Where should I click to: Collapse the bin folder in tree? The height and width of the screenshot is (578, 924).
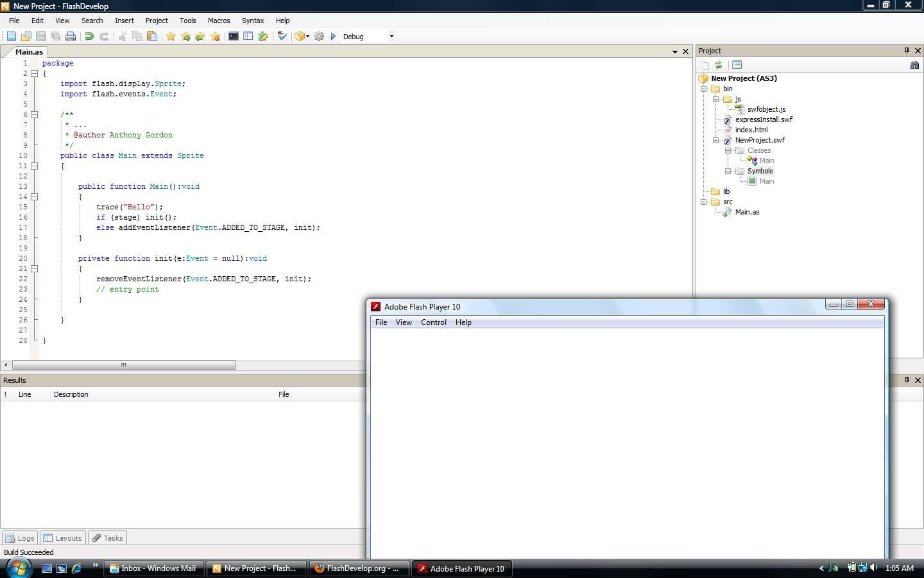click(704, 89)
